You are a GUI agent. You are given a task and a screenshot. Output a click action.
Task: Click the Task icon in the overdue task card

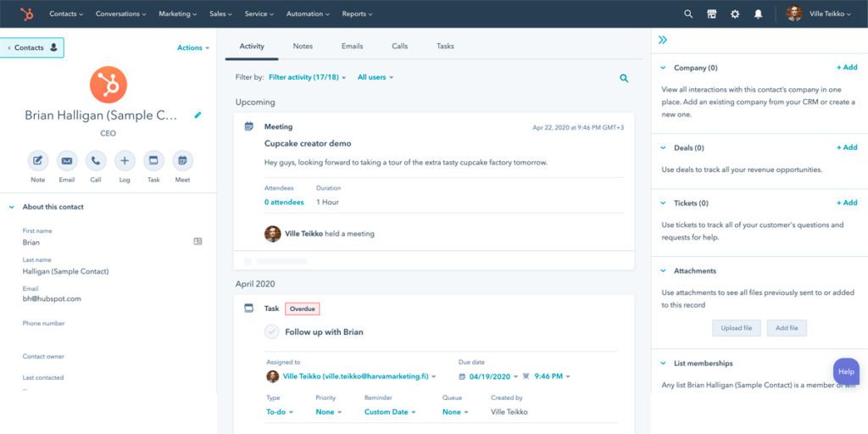(x=249, y=308)
